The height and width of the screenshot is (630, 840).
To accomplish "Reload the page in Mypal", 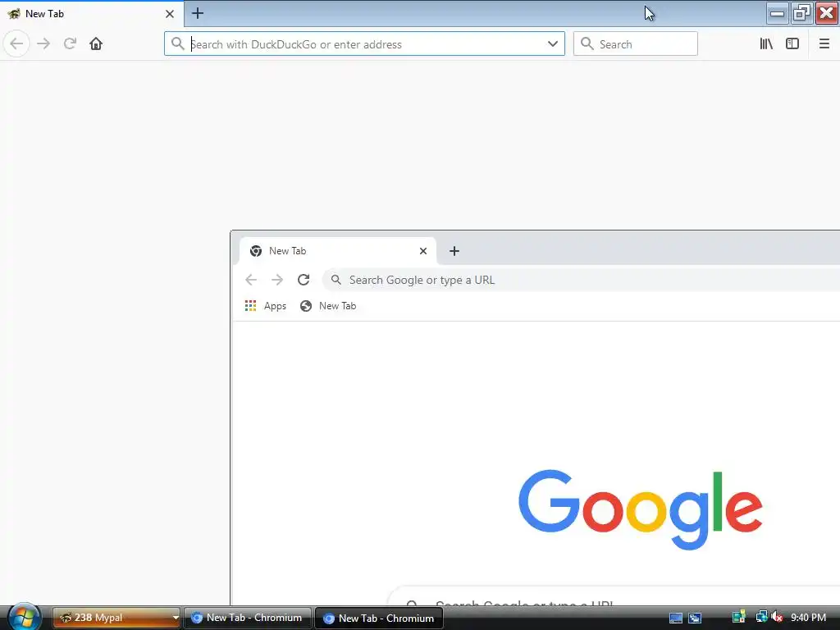I will pyautogui.click(x=70, y=43).
